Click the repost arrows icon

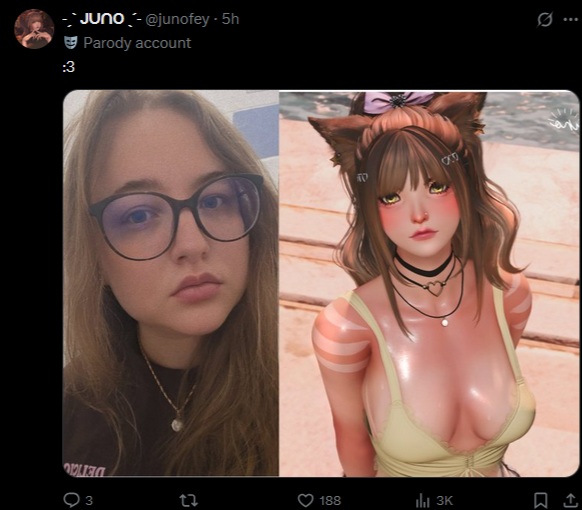(189, 500)
